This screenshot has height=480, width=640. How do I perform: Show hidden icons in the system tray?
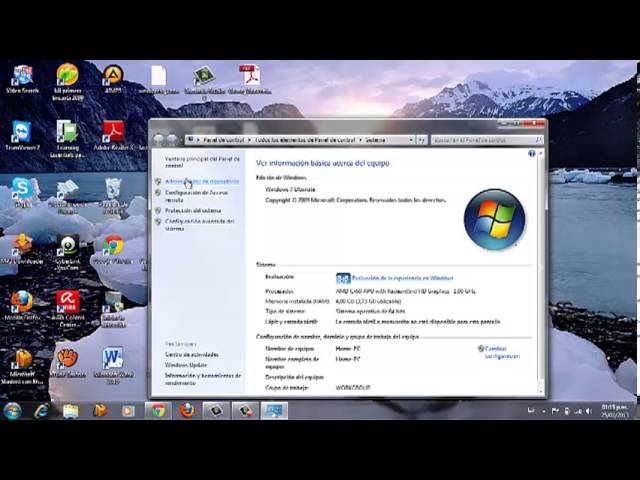point(531,411)
